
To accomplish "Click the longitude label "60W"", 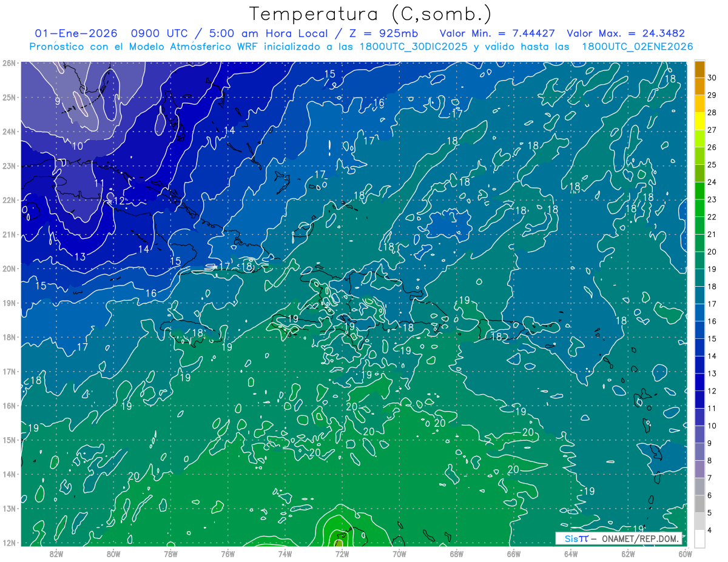I will pos(685,554).
